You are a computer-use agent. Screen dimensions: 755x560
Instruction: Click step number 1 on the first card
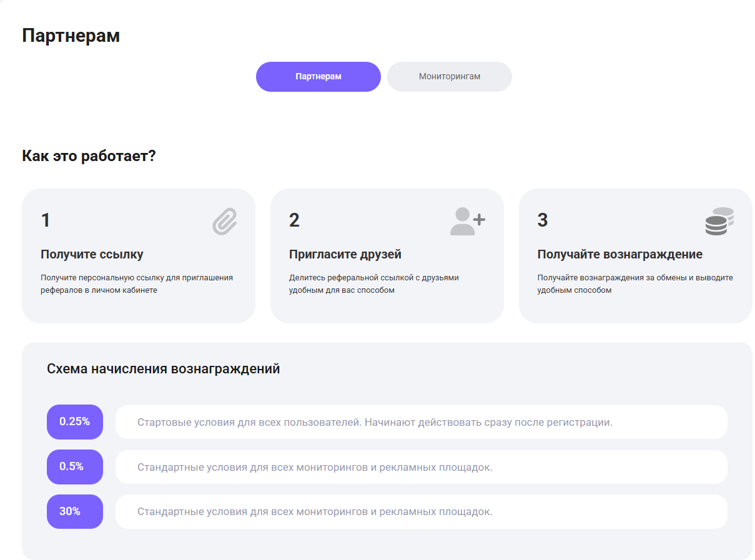pyautogui.click(x=46, y=220)
